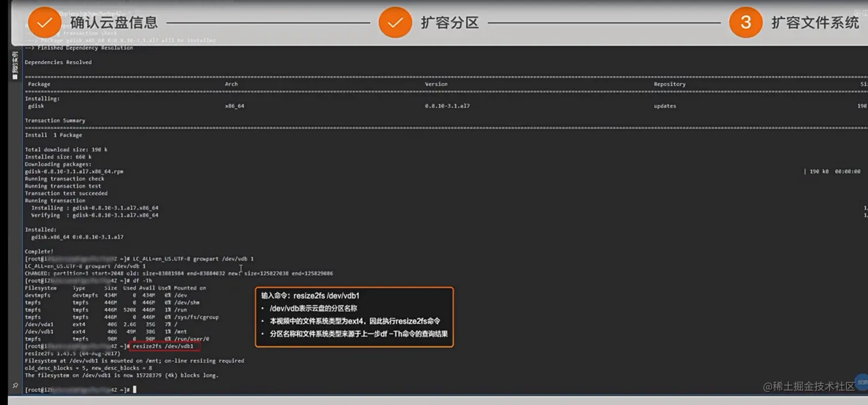Click the 'Package' column header

coord(39,84)
